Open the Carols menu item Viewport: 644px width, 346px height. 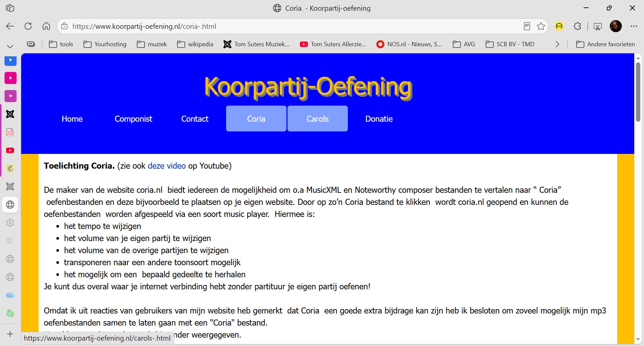coord(318,119)
